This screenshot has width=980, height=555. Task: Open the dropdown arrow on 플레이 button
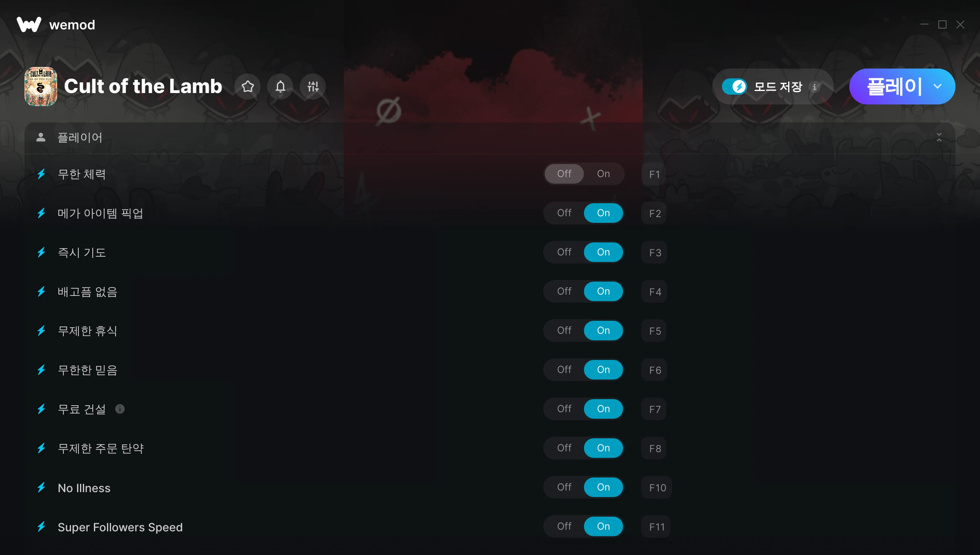[938, 87]
